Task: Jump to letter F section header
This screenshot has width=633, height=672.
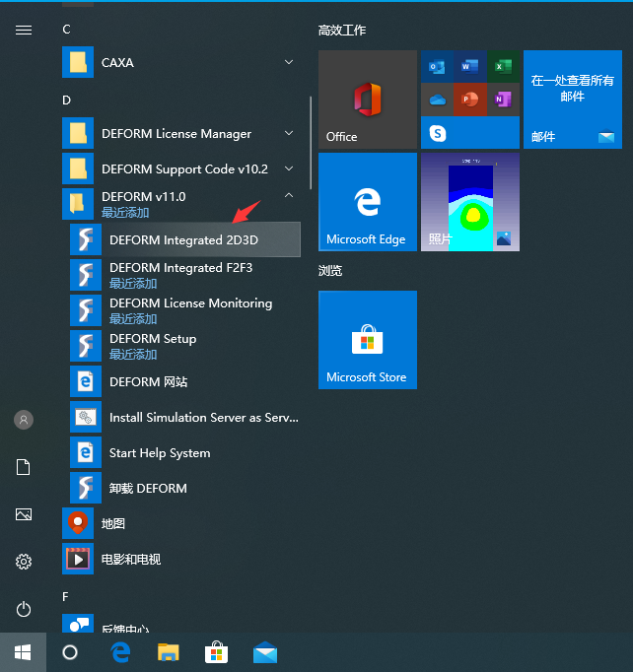Action: point(65,596)
